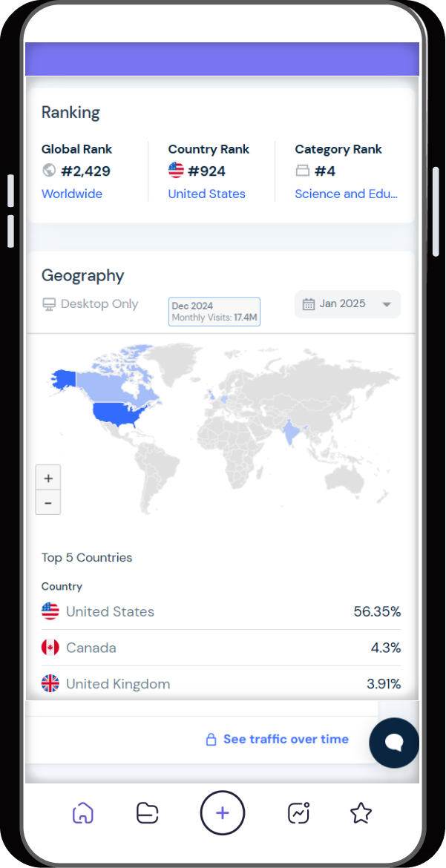The image size is (446, 868).
Task: Click the US flag next to Country Rank
Action: [x=176, y=170]
